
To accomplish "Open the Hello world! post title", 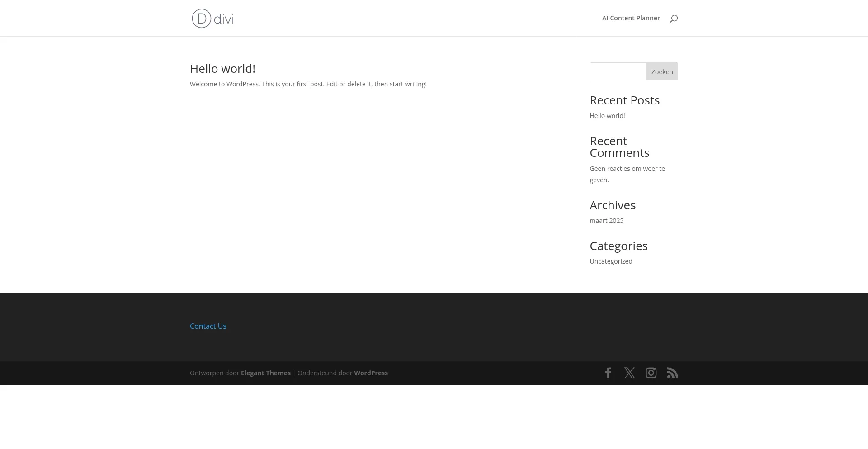I will (x=222, y=69).
